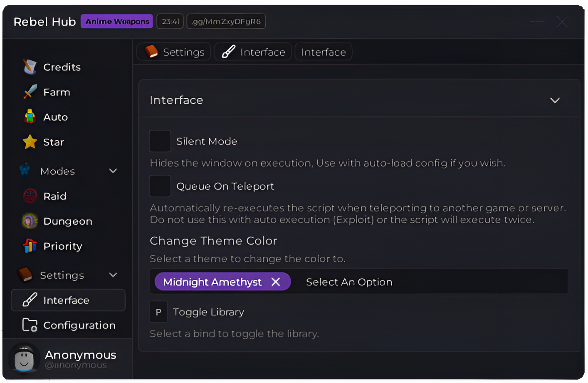Select the Raid icon in sidebar
Image resolution: width=588 pixels, height=383 pixels.
(x=29, y=196)
